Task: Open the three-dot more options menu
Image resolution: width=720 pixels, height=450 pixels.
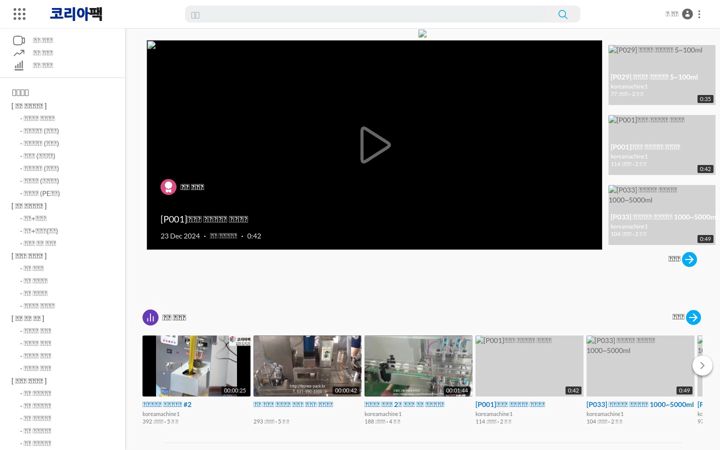Action: point(699,14)
